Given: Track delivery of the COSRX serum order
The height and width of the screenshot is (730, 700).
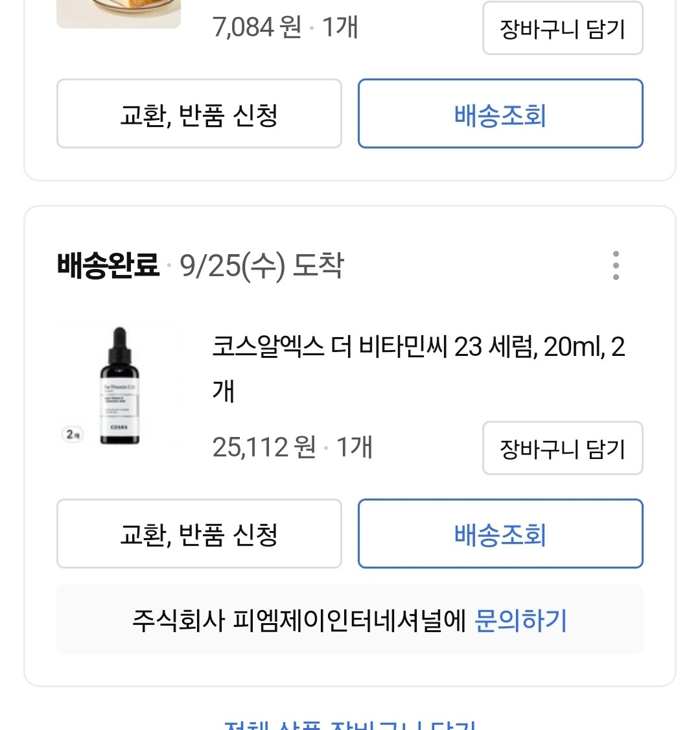Looking at the screenshot, I should coord(500,534).
